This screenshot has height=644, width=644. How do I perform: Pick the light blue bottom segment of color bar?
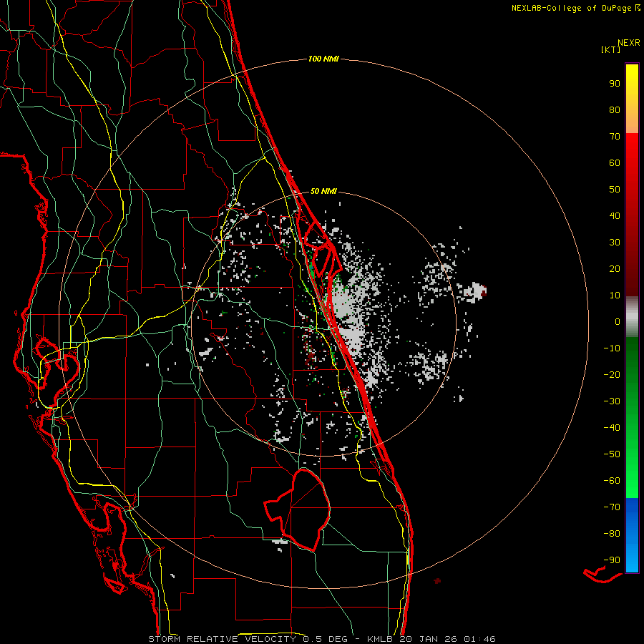[x=632, y=559]
